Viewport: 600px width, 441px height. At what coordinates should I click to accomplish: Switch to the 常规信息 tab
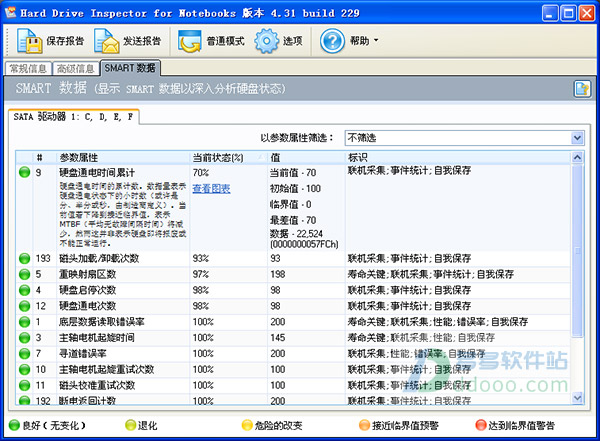tap(28, 69)
